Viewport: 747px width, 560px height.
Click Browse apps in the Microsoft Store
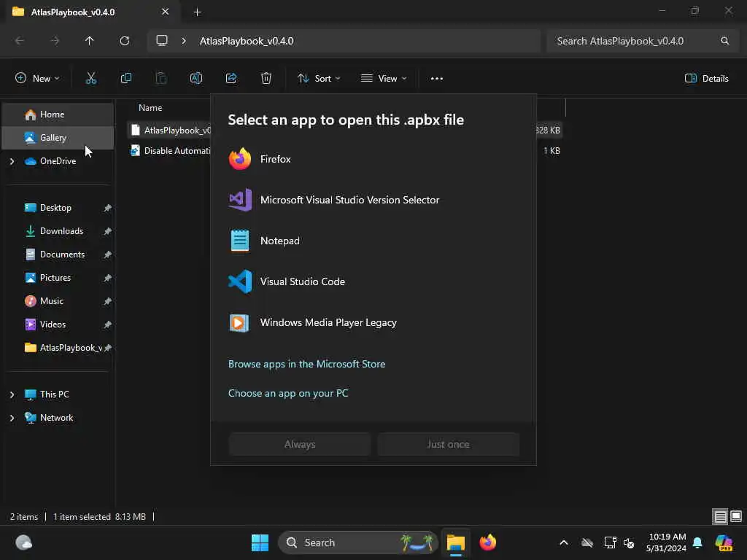[307, 365]
